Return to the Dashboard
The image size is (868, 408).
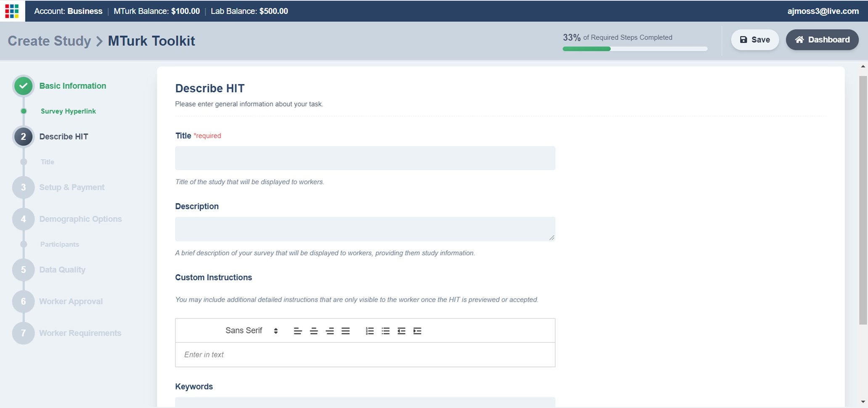point(822,40)
